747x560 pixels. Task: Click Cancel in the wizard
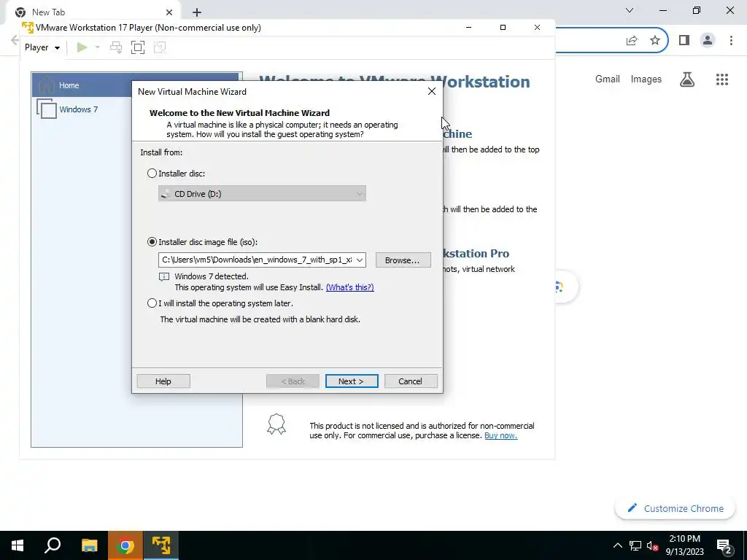coord(411,381)
